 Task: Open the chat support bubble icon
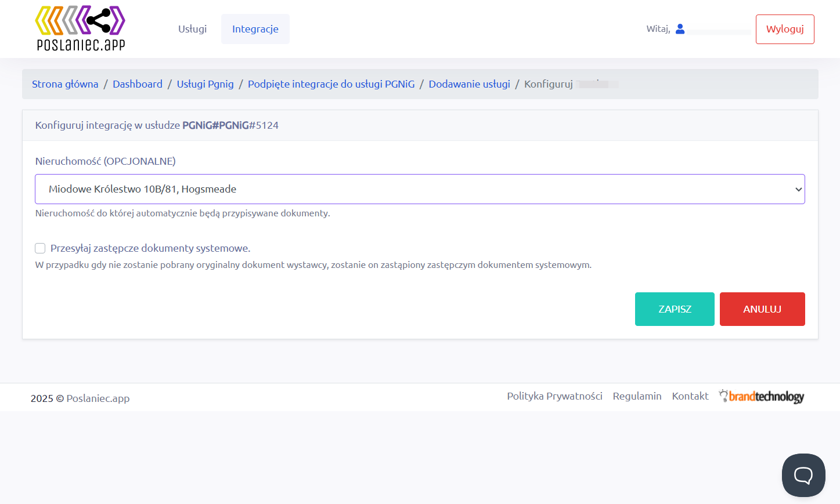tap(803, 475)
